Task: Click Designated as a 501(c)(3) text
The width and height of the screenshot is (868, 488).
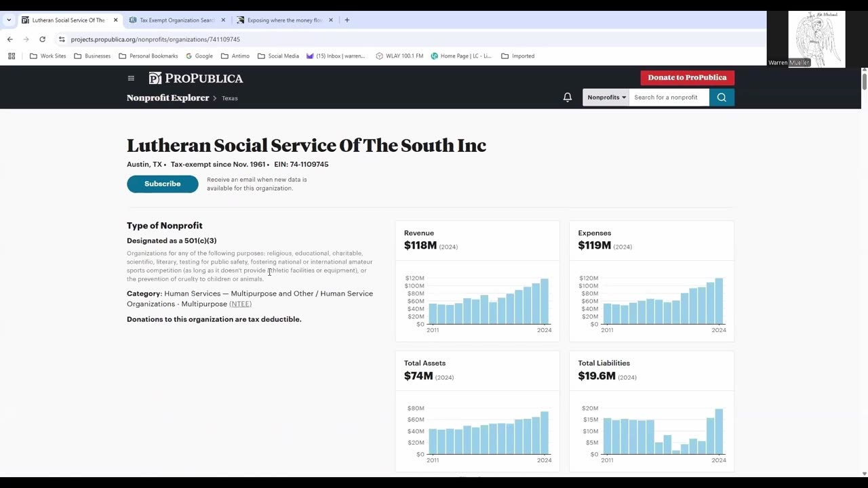Action: (172, 241)
